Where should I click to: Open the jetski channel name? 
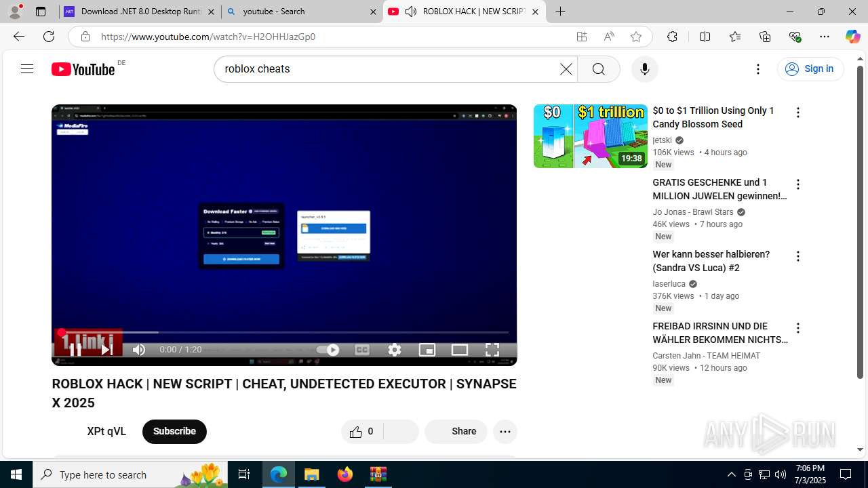pos(662,140)
